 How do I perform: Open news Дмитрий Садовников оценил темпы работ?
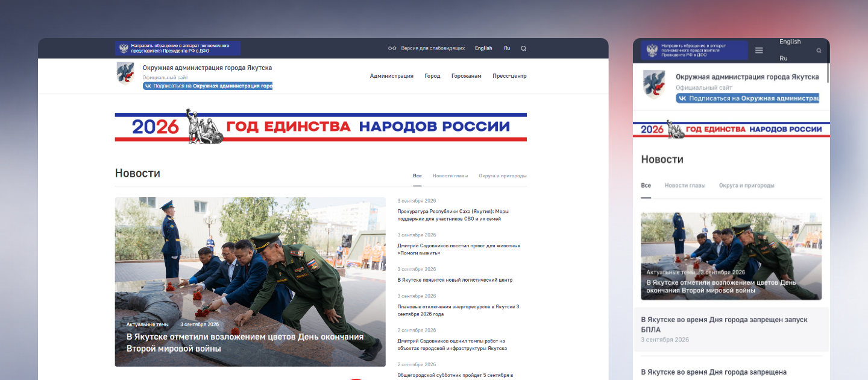452,344
